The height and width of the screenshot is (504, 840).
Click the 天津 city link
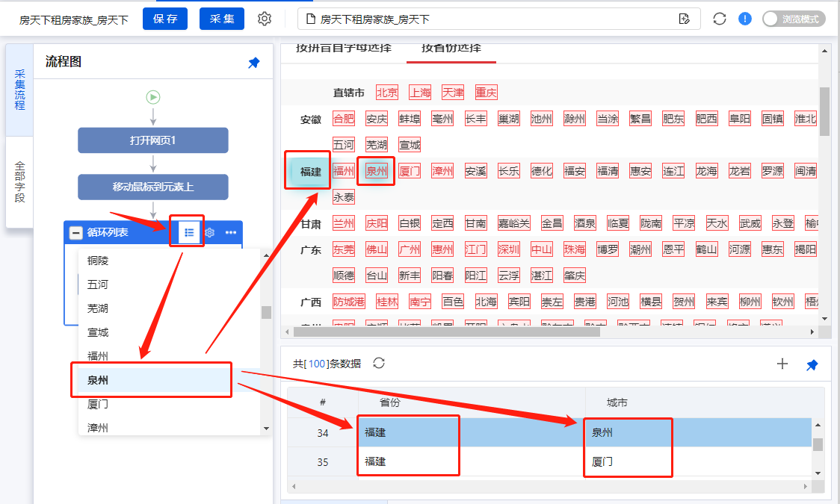453,93
